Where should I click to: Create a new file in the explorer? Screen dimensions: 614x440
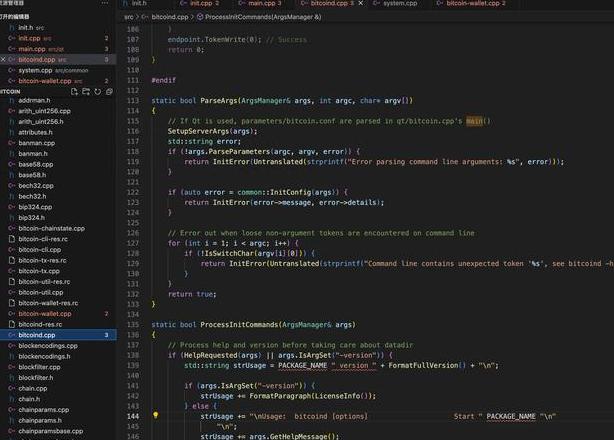coord(74,92)
